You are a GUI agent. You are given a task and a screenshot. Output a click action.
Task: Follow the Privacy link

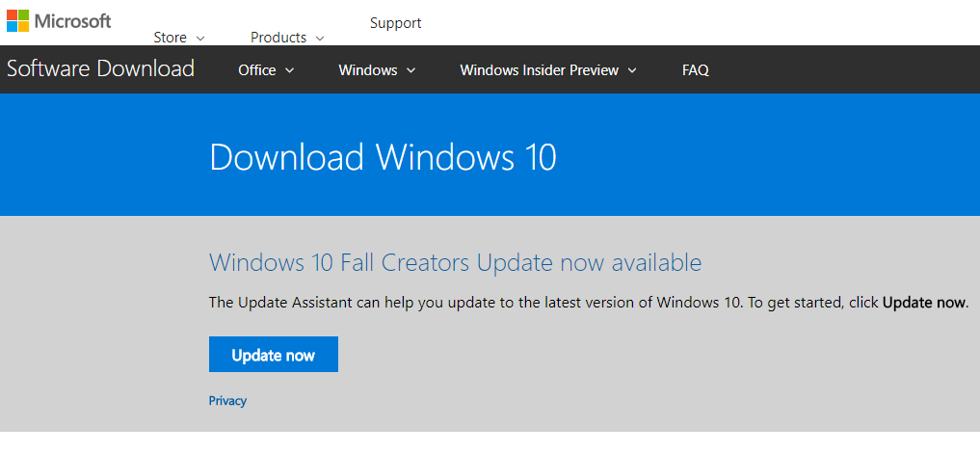(x=227, y=401)
